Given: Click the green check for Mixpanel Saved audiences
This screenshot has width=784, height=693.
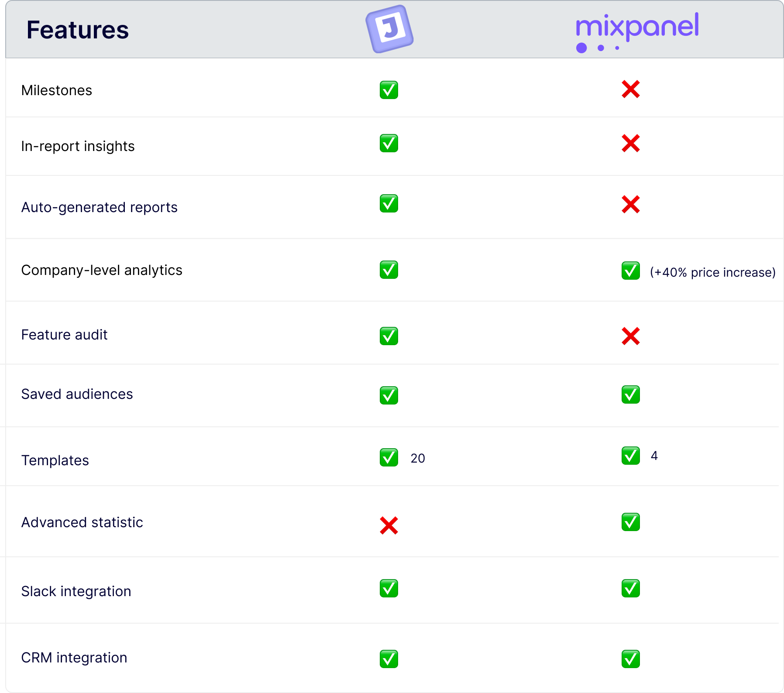Looking at the screenshot, I should tap(631, 395).
